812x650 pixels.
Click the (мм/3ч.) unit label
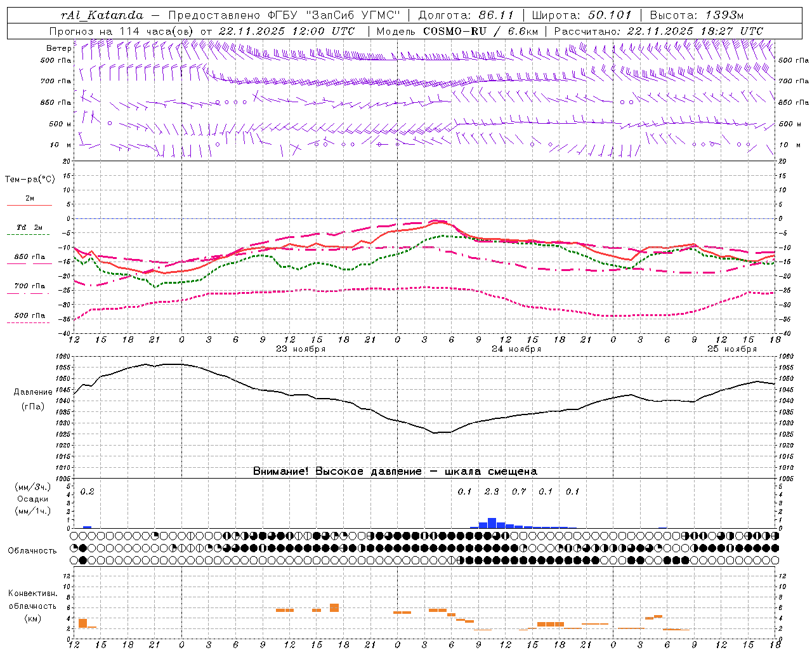coord(33,487)
